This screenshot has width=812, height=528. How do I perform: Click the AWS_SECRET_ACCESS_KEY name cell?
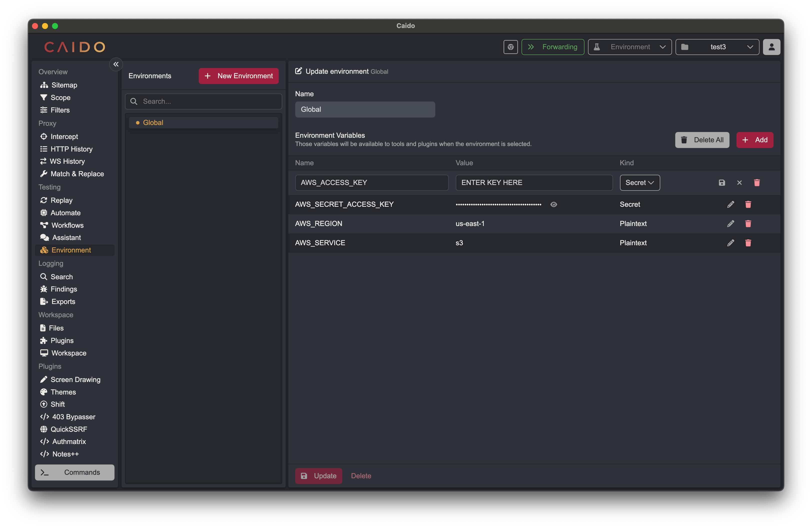tap(344, 204)
